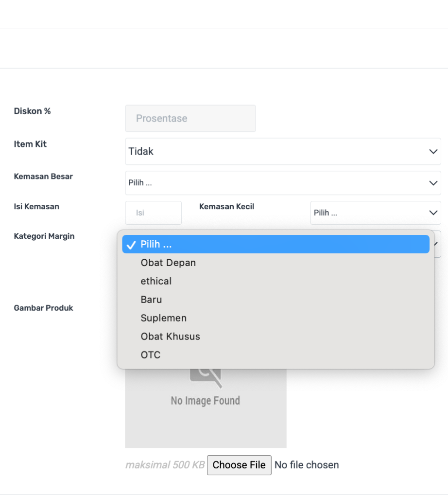Click the Kategori Margin field label
The width and height of the screenshot is (448, 498).
pyautogui.click(x=44, y=236)
